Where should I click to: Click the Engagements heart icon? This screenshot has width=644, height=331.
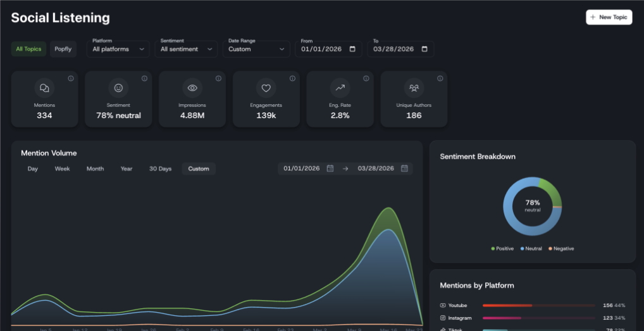click(x=266, y=88)
